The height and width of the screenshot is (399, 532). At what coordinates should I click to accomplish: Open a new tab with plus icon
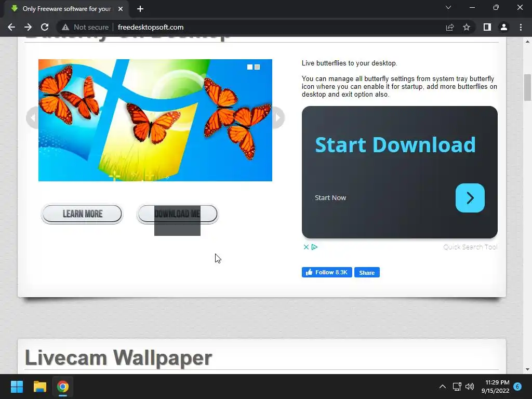pyautogui.click(x=140, y=9)
